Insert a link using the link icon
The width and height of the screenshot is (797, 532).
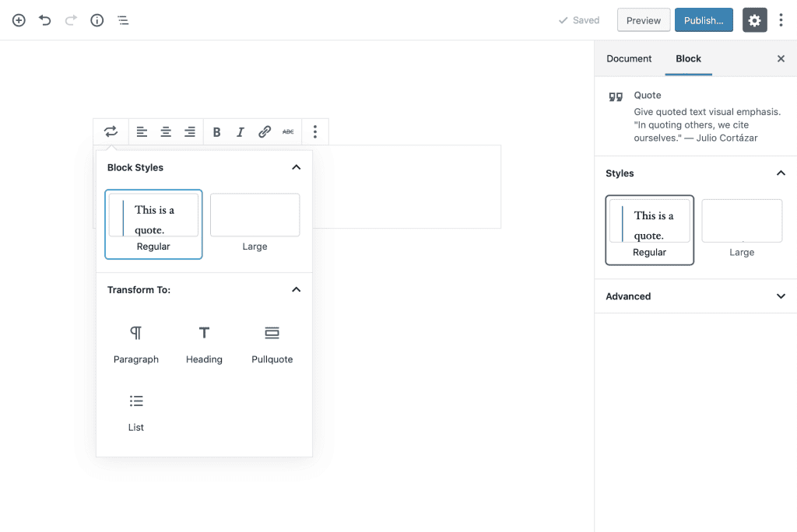pos(264,131)
